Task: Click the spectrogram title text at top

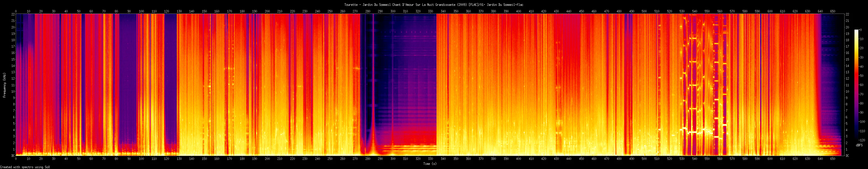Action: (434, 4)
